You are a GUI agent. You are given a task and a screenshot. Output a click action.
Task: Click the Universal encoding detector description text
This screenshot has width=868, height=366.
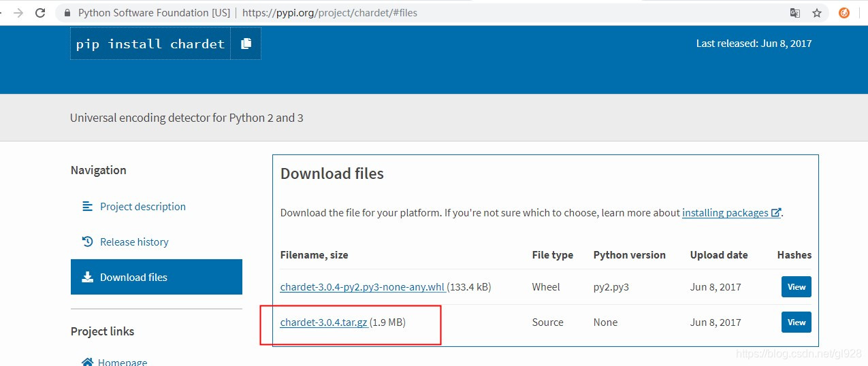[x=187, y=118]
